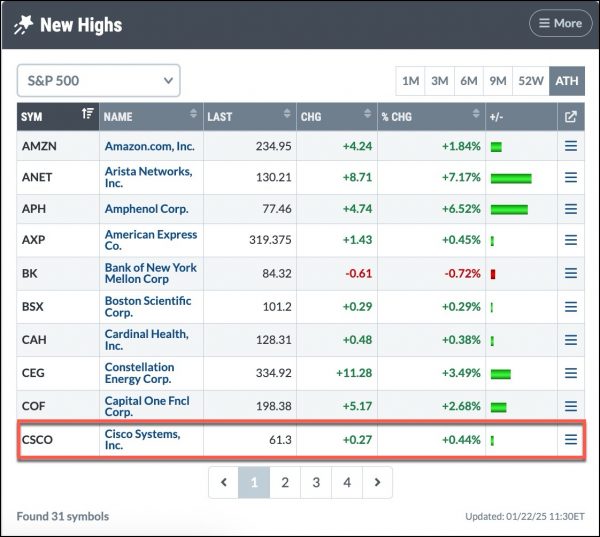Jump to page 4 of the results
600x537 pixels.
click(347, 482)
